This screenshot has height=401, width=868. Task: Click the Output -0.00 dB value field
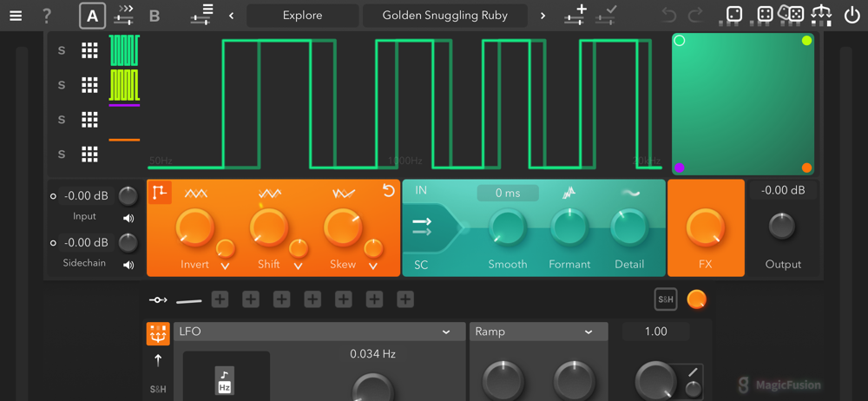coord(783,191)
